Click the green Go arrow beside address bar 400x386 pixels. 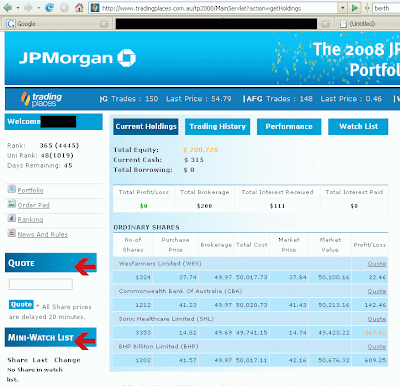coord(355,7)
